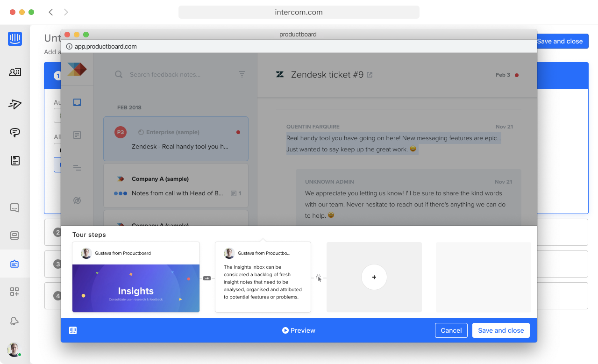598x364 pixels.
Task: Open the Intercom logo home icon
Action: (x=15, y=39)
